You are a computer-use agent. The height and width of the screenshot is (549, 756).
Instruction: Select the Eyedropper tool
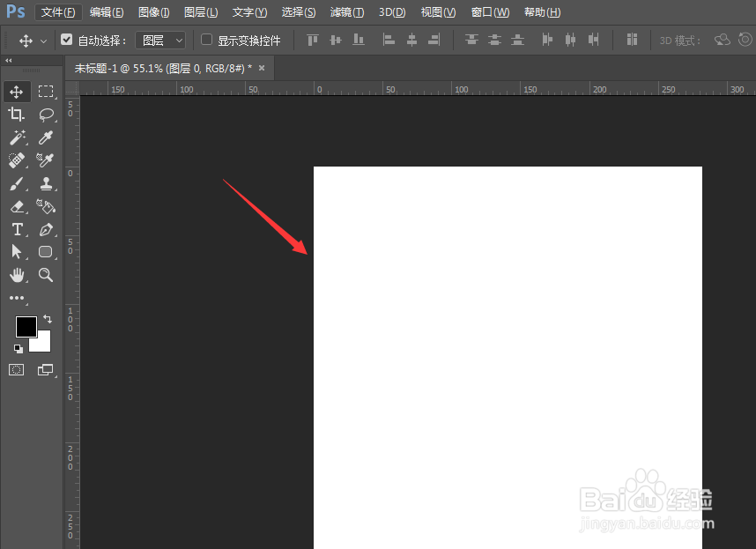point(46,137)
